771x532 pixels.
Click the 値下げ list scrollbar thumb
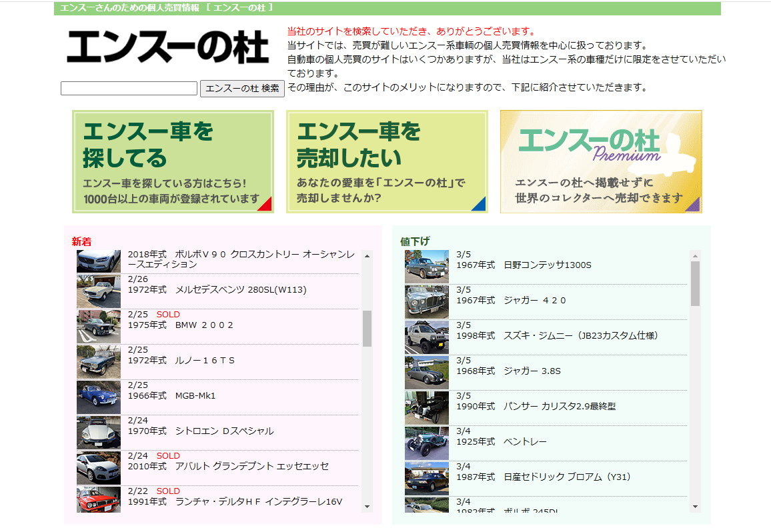[695, 284]
